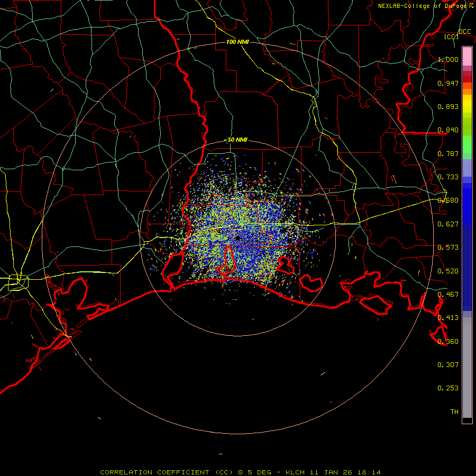Click the 100 NMI range ring label
Viewport: 476px width, 476px height.
click(237, 42)
